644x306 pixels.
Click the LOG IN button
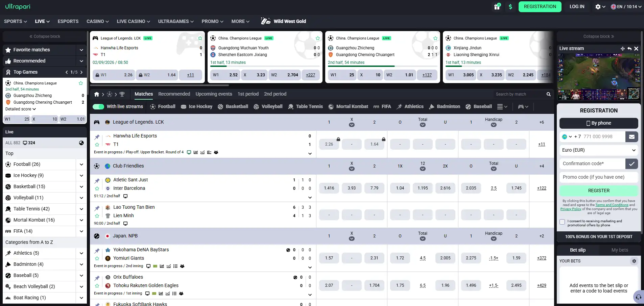click(577, 7)
